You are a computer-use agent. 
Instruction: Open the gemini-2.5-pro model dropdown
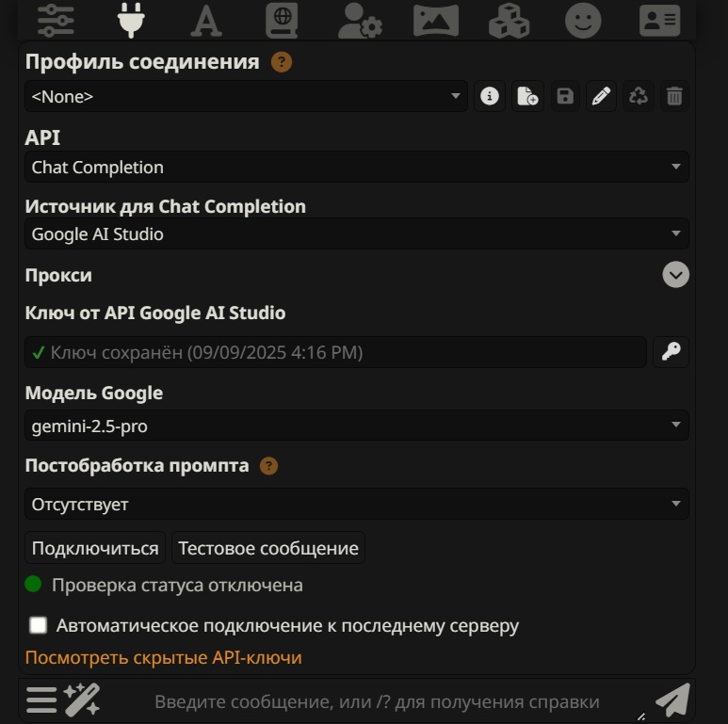click(356, 426)
